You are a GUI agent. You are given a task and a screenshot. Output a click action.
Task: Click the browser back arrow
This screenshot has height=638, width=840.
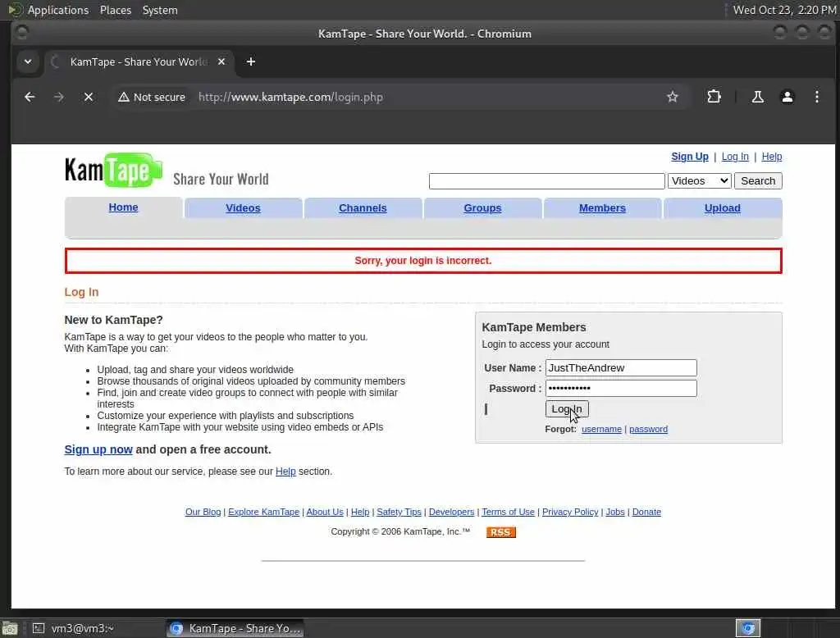click(30, 97)
